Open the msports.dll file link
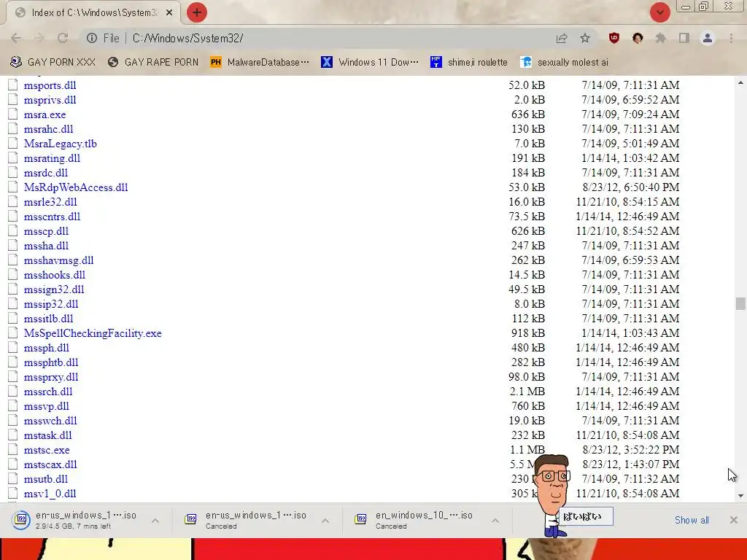747x560 pixels. 50,85
